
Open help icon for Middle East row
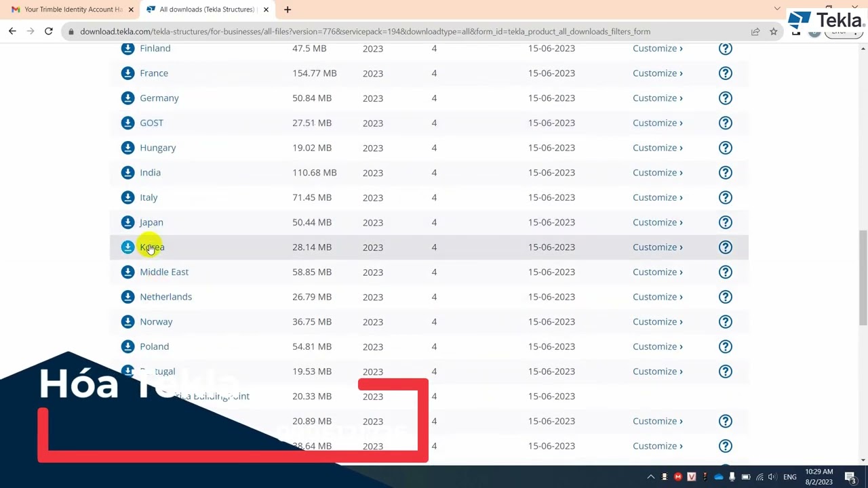(726, 272)
